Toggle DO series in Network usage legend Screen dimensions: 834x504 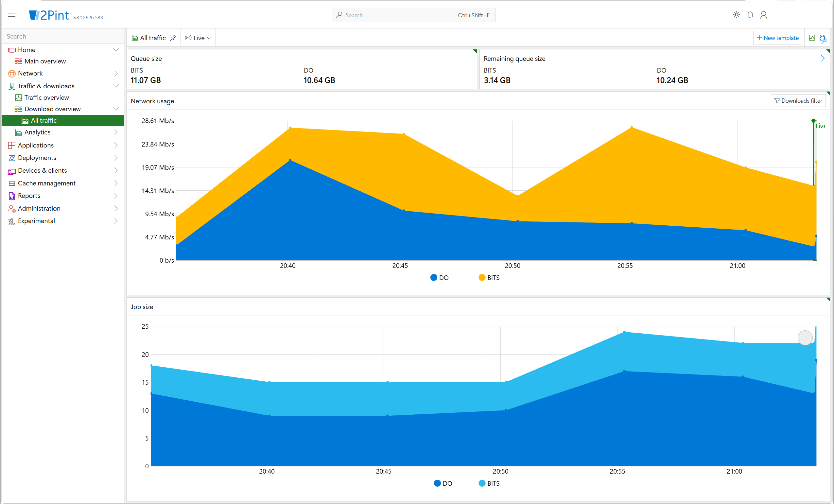coord(439,278)
